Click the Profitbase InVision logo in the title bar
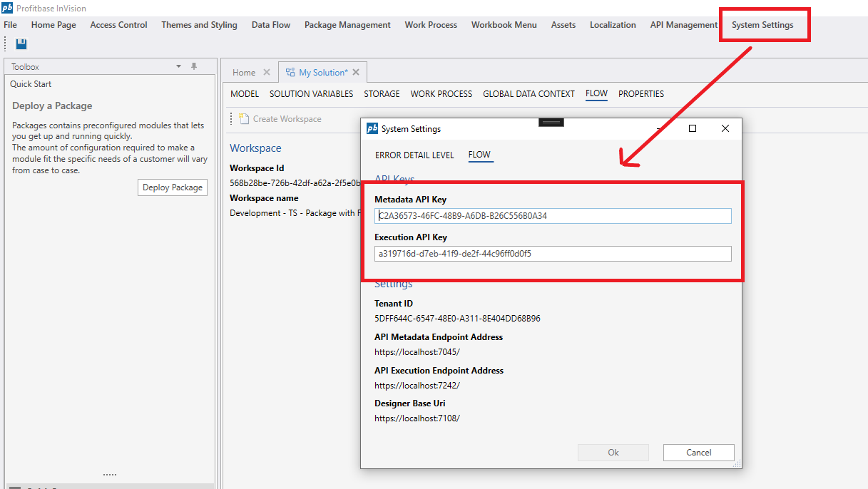This screenshot has height=489, width=868. (7, 8)
